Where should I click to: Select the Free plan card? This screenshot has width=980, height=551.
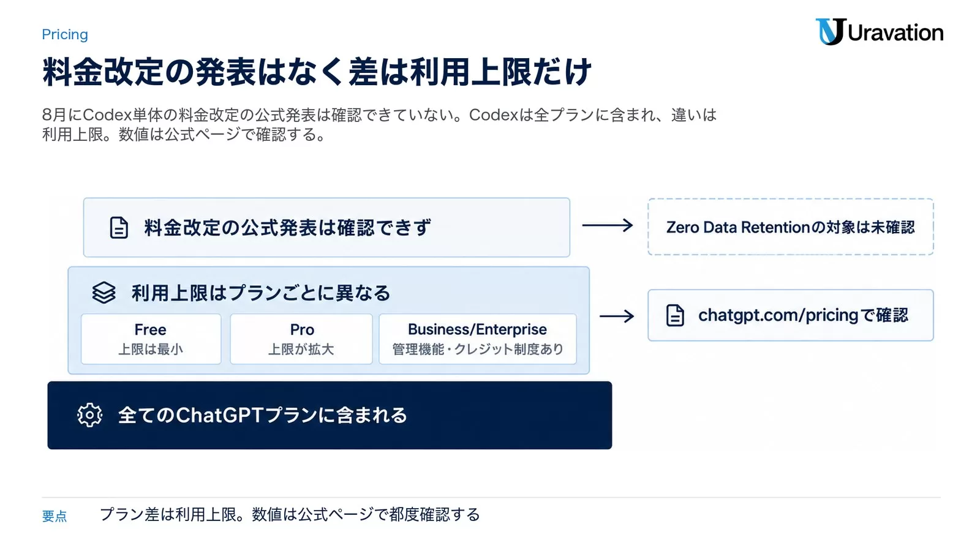pos(151,339)
